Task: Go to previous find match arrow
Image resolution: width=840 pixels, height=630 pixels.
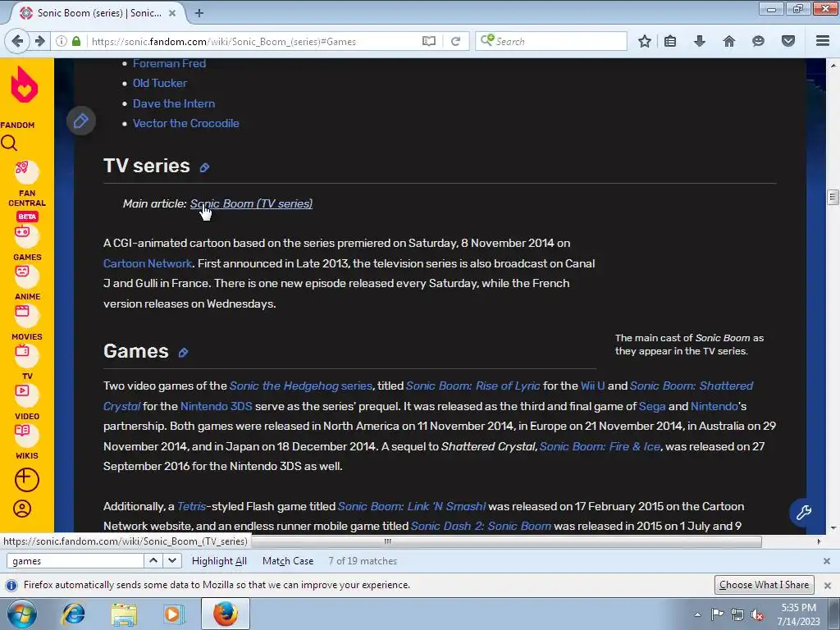Action: pos(153,561)
